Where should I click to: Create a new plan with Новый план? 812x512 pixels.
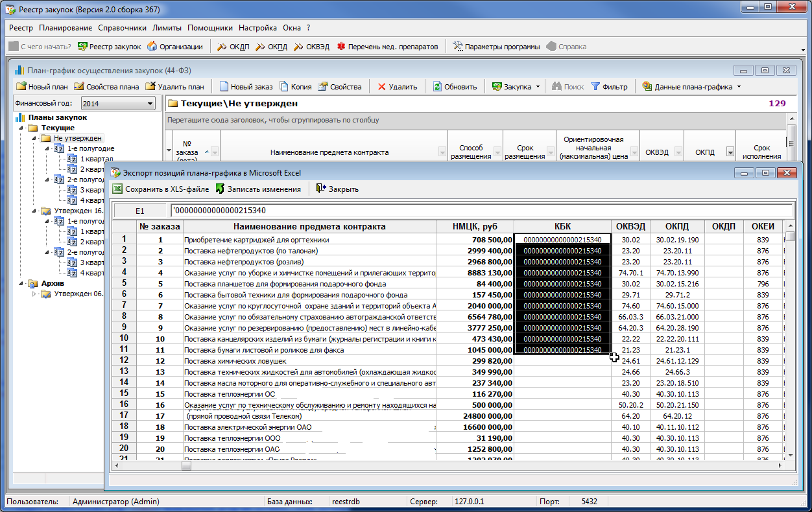[42, 87]
